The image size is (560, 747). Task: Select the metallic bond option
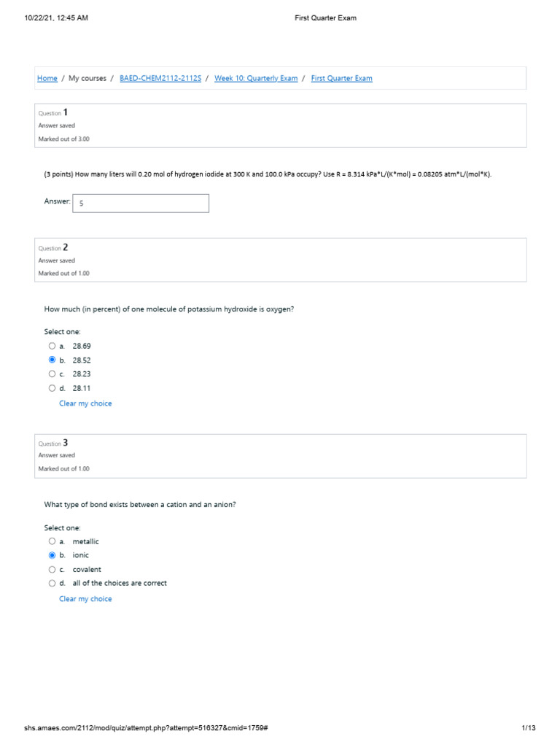52,541
